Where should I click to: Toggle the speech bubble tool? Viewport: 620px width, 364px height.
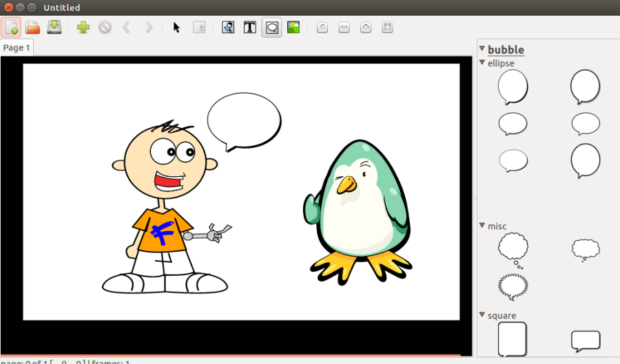(272, 28)
